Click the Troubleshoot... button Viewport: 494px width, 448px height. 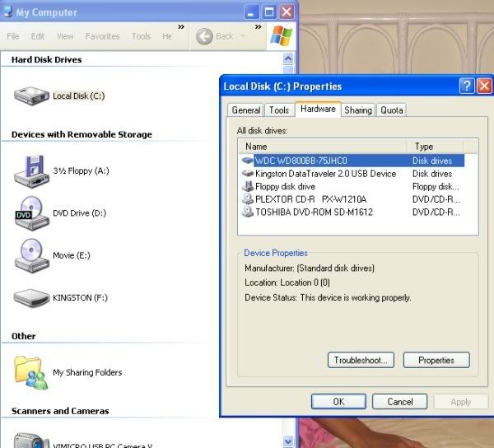click(361, 360)
